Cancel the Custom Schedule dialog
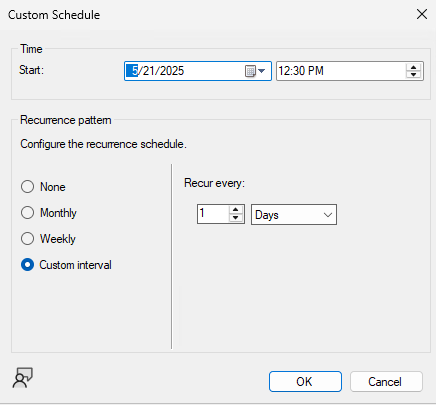This screenshot has width=436, height=405. (386, 381)
